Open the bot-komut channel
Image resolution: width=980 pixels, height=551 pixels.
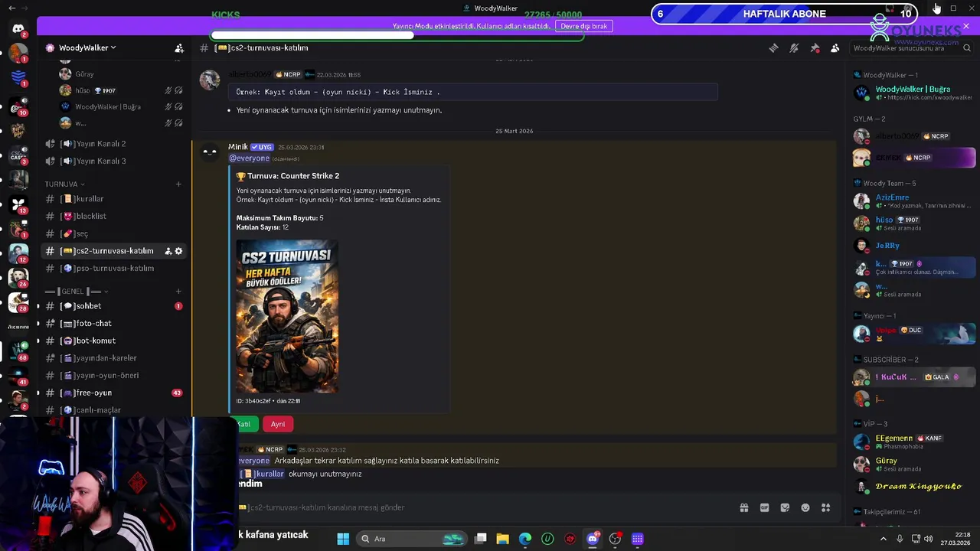pos(95,341)
